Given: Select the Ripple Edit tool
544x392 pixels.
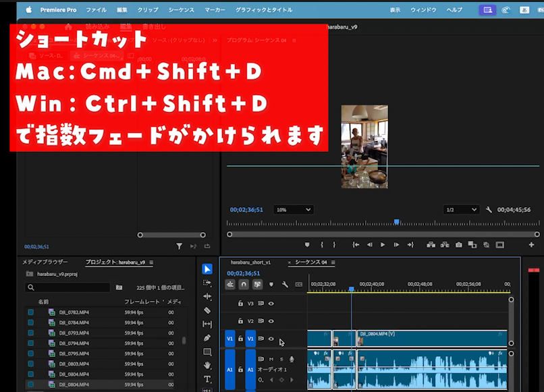Looking at the screenshot, I should coord(207,296).
